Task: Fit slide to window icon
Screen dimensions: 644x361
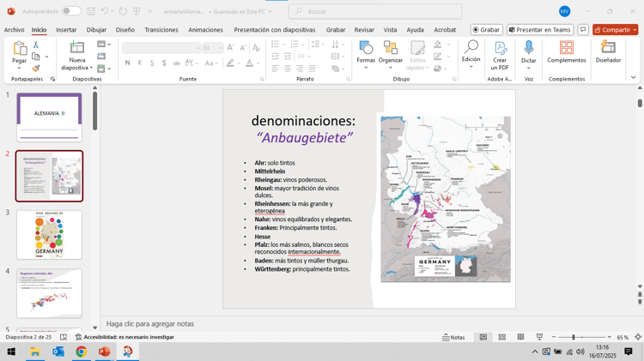Action: click(638, 337)
